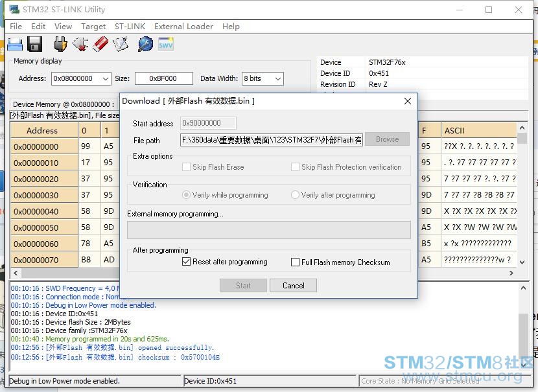Open the ST-LINK menu
538x392 pixels.
coord(130,27)
